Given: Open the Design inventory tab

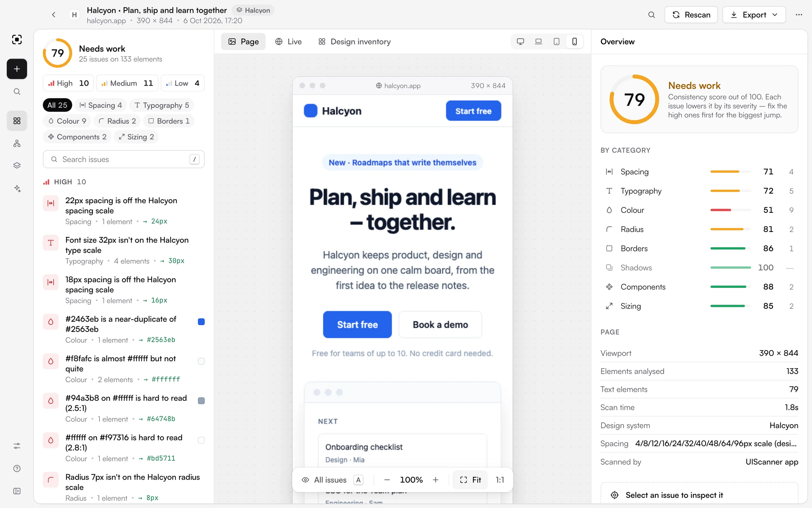Looking at the screenshot, I should click(x=354, y=42).
